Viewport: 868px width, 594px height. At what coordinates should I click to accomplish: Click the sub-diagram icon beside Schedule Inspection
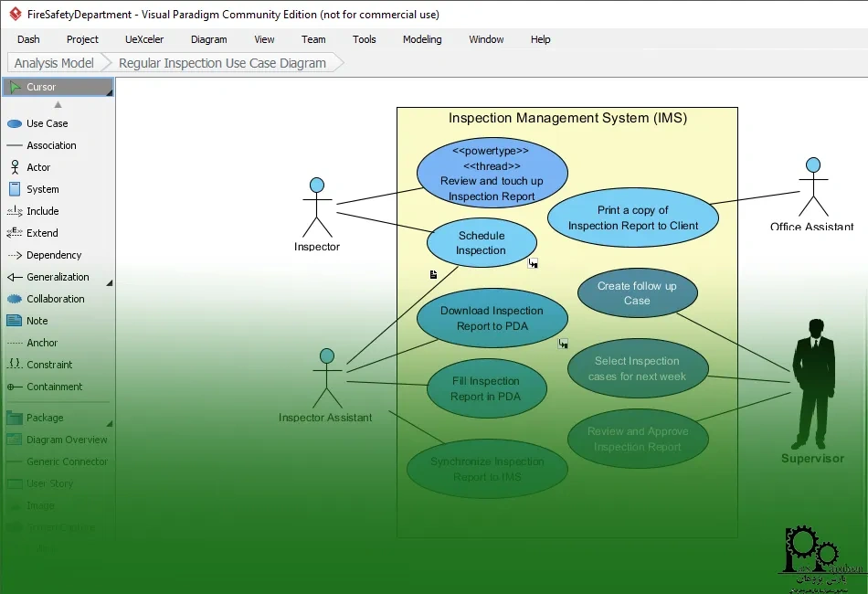pos(533,263)
